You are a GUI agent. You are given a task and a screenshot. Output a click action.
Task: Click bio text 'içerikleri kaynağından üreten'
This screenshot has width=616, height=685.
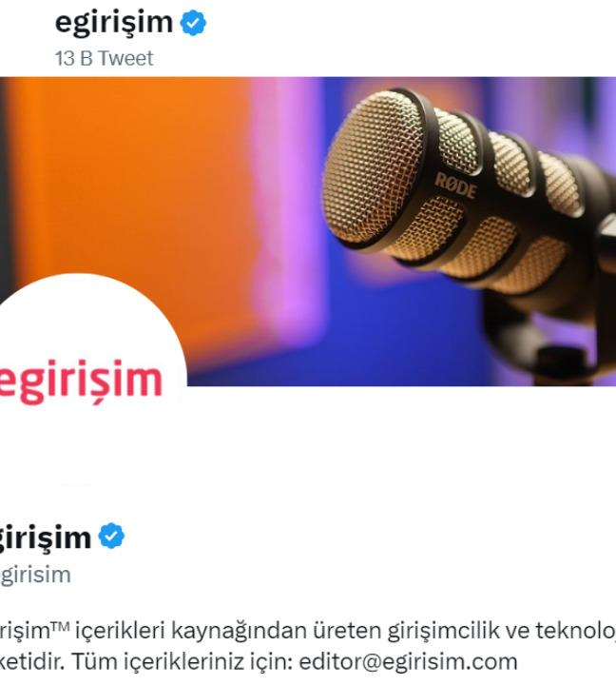tap(228, 631)
